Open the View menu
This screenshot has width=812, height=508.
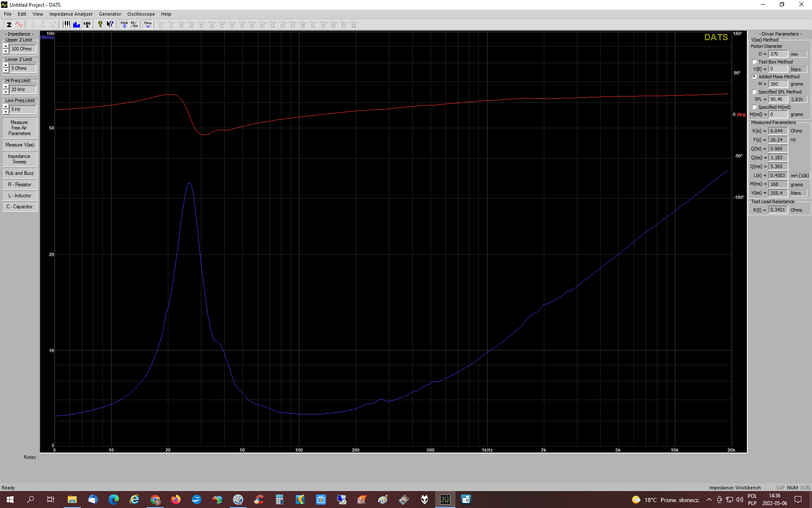tap(38, 14)
